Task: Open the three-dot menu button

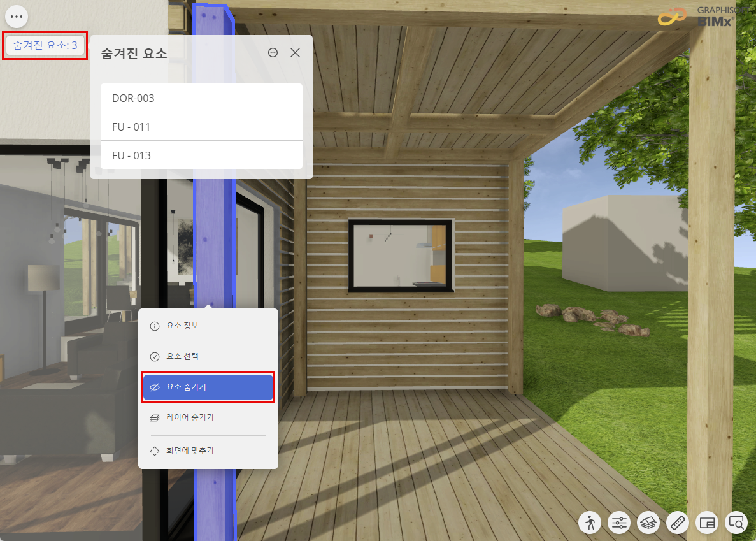Action: [x=17, y=17]
